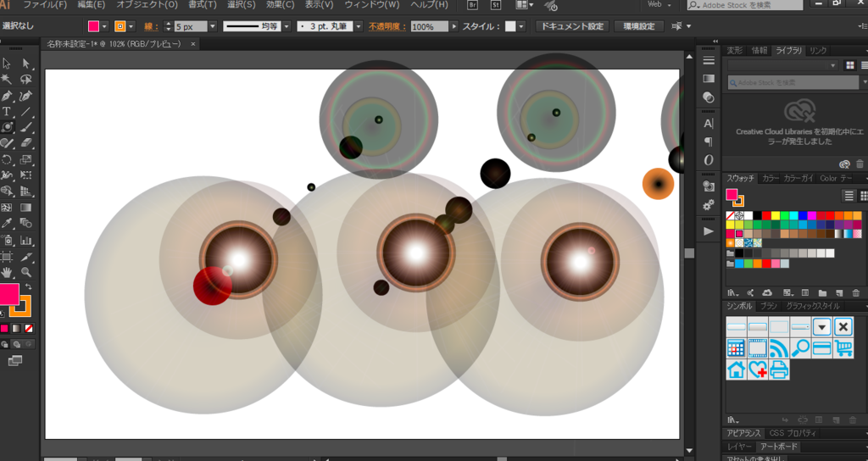Select the Curvature tool

[25, 96]
